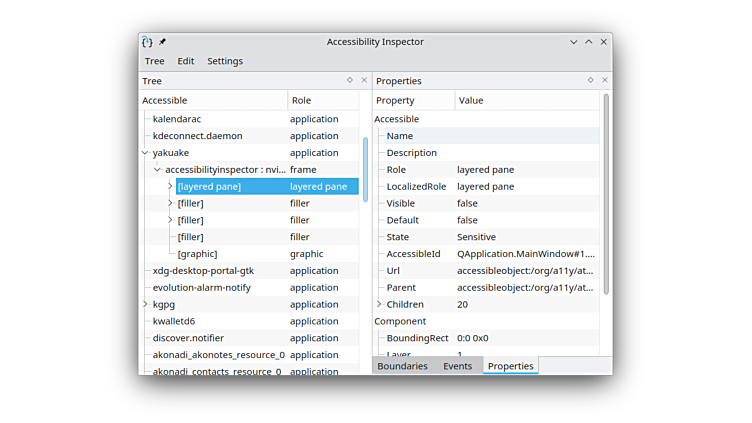
Task: Collapse the yakuake application tree node
Action: click(145, 153)
